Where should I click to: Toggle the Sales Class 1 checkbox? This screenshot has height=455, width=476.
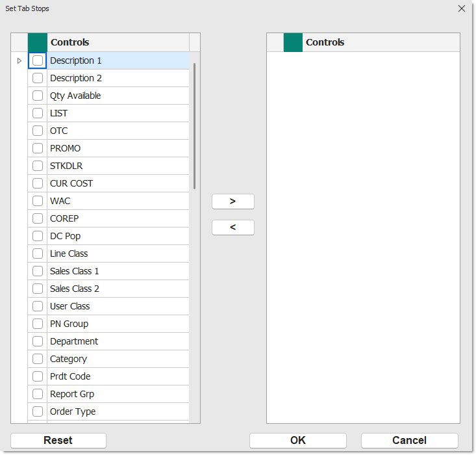pyautogui.click(x=38, y=271)
